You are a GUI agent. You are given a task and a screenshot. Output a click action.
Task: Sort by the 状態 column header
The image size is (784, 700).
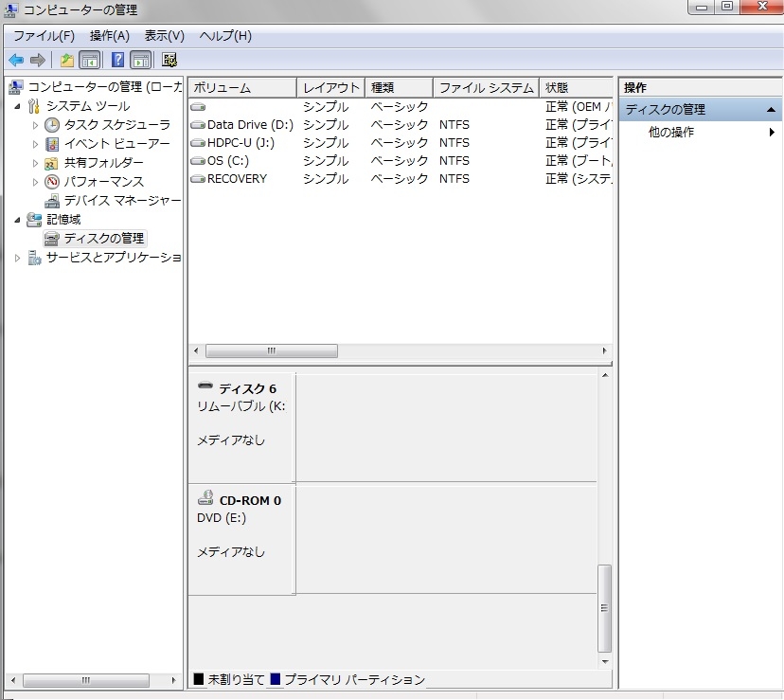coord(576,88)
